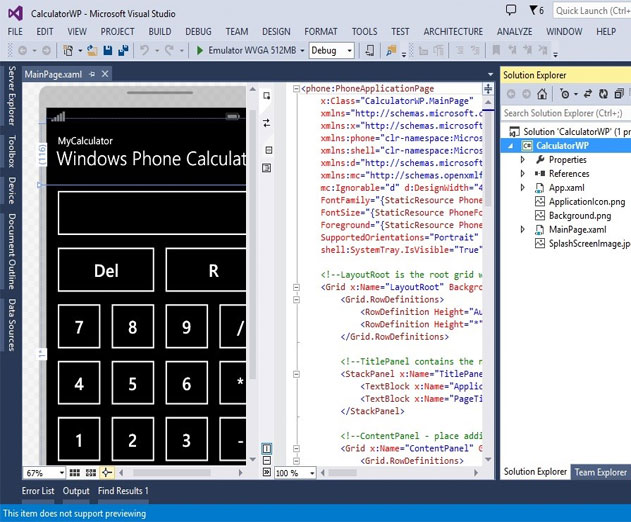Viewport: 631px width, 522px height.
Task: Open the 67% designer zoom dropdown
Action: pos(44,473)
